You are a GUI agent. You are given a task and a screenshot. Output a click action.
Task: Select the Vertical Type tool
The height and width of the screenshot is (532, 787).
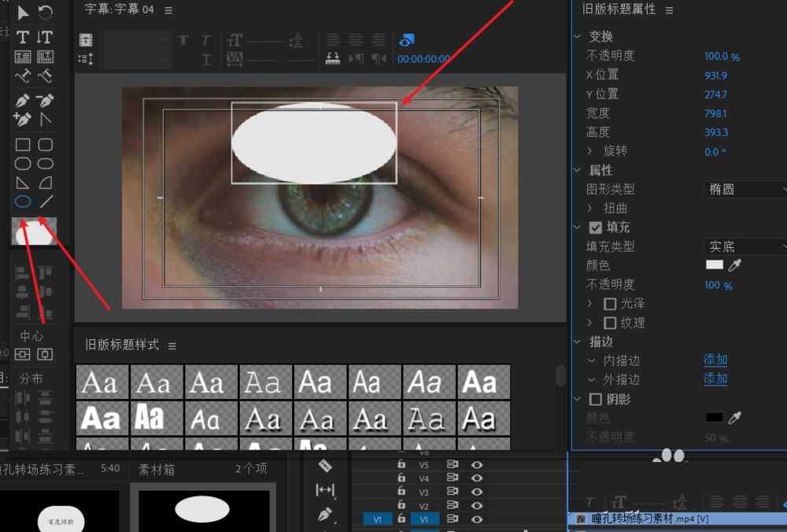(x=45, y=38)
